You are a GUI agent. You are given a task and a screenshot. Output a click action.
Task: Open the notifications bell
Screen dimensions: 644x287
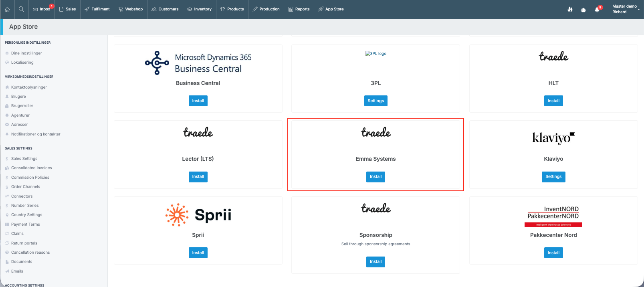pos(597,9)
